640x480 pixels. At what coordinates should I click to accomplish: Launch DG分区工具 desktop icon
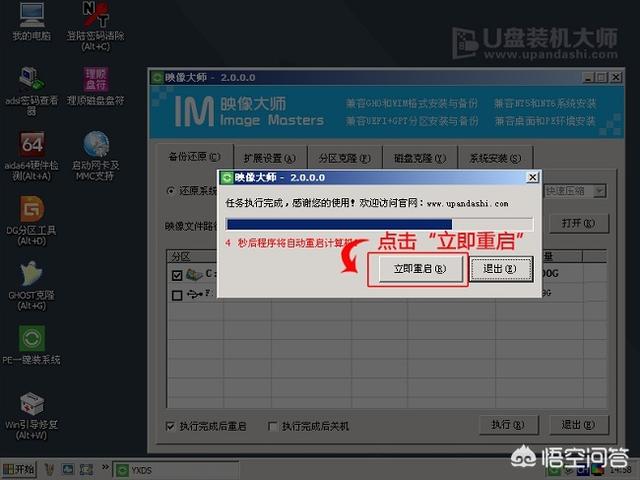click(x=31, y=221)
